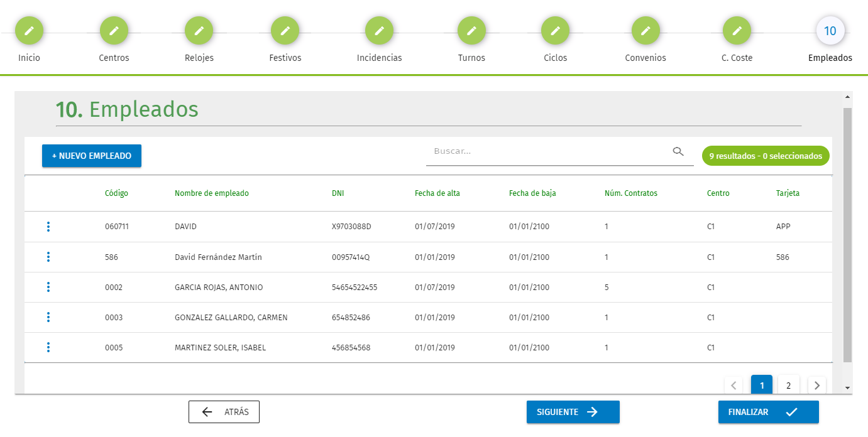
Task: Open the Ciclos step pencil icon
Action: coord(556,30)
